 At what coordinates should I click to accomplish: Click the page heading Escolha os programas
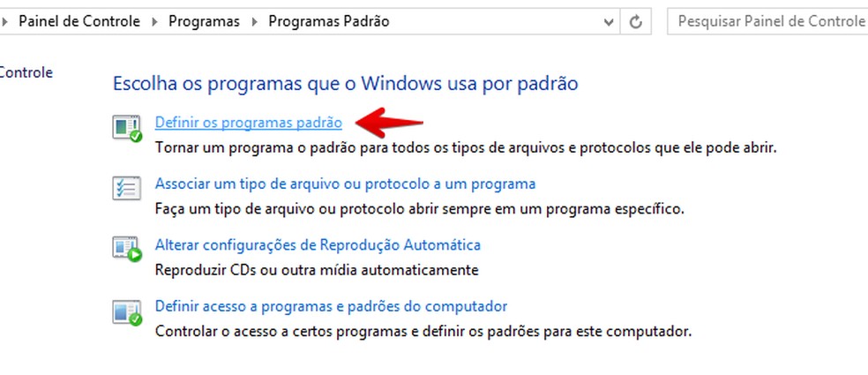click(346, 84)
